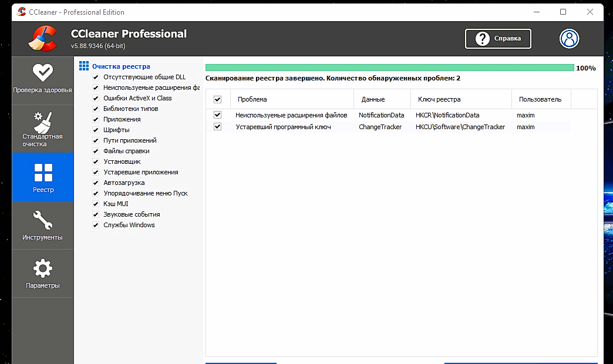Viewport: 613px width, 364px height.
Task: Select the Реестр sidebar section
Action: [x=43, y=177]
